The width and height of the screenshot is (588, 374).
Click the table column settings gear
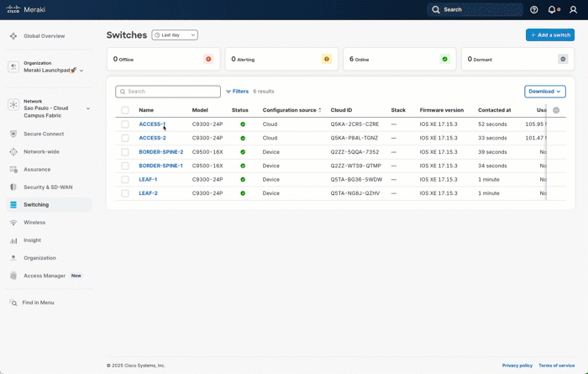[x=556, y=110]
